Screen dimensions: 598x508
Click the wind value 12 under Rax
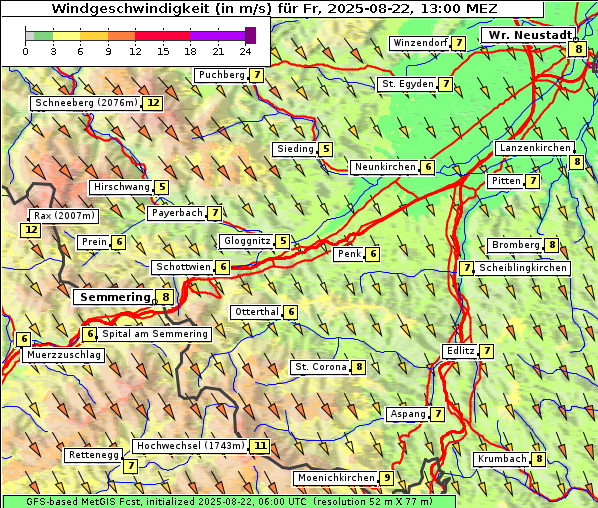pos(31,230)
